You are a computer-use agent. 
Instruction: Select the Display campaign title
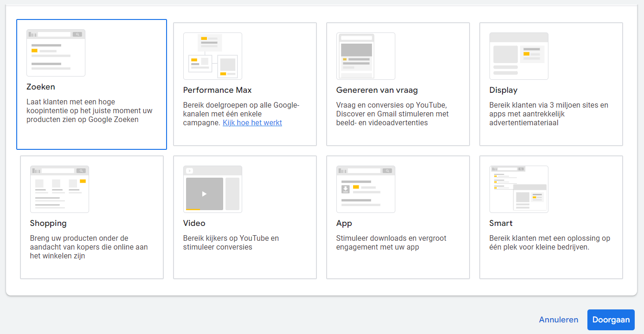tap(503, 90)
